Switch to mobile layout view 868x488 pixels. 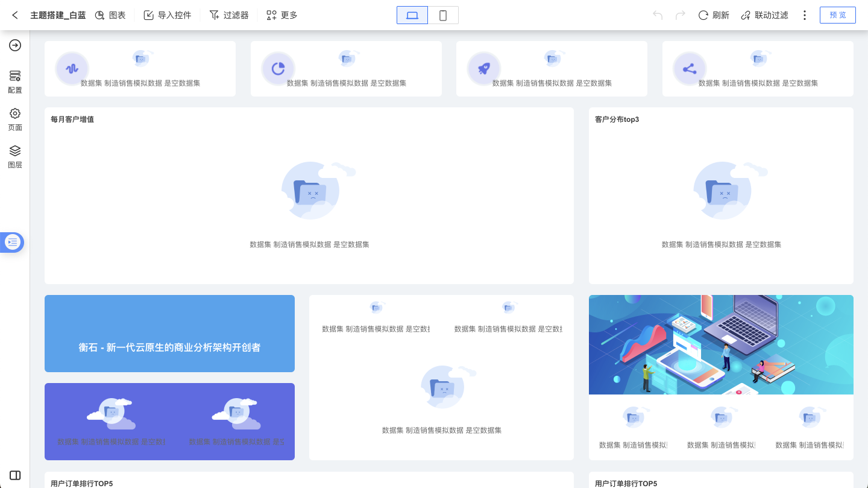coord(443,15)
